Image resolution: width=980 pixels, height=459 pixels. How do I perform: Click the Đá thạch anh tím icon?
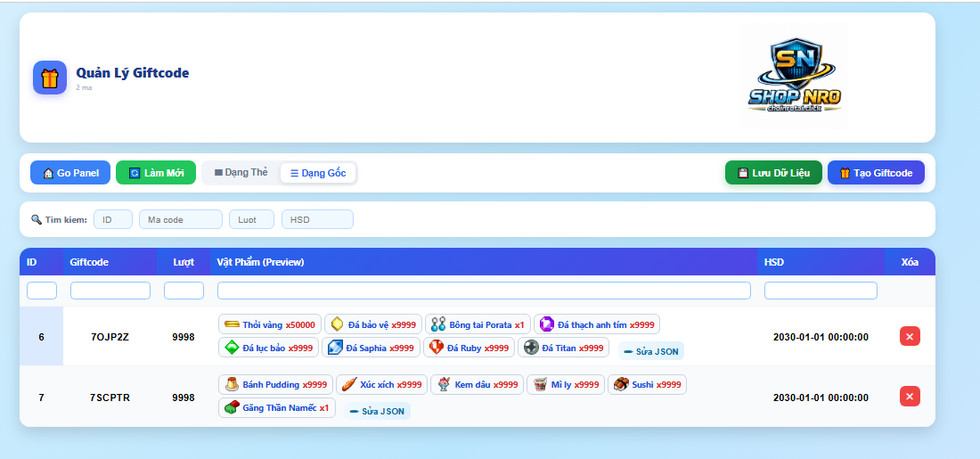tap(547, 324)
